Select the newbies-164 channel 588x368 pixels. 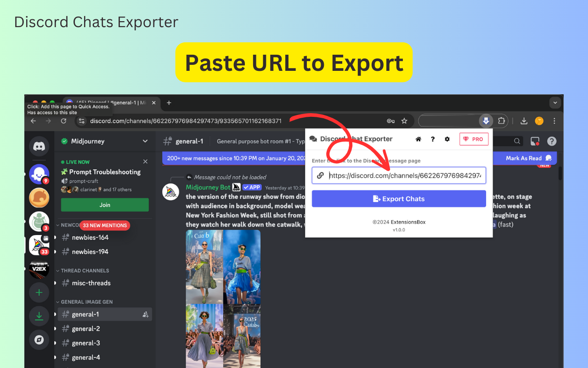click(x=104, y=237)
